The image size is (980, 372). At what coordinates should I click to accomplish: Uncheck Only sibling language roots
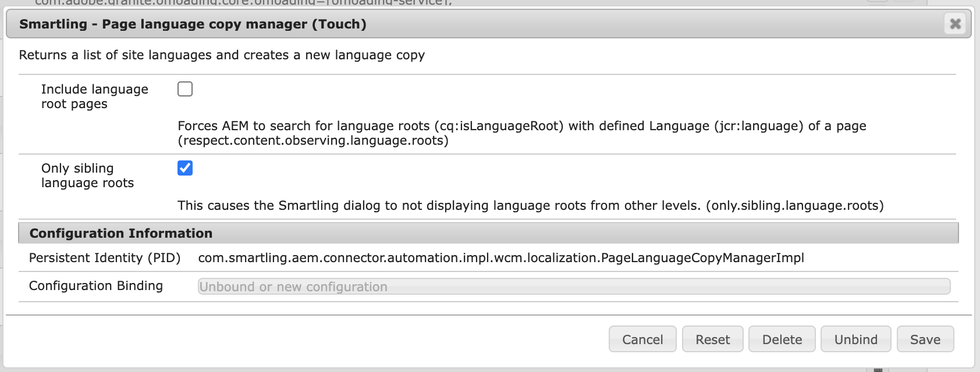click(x=185, y=168)
